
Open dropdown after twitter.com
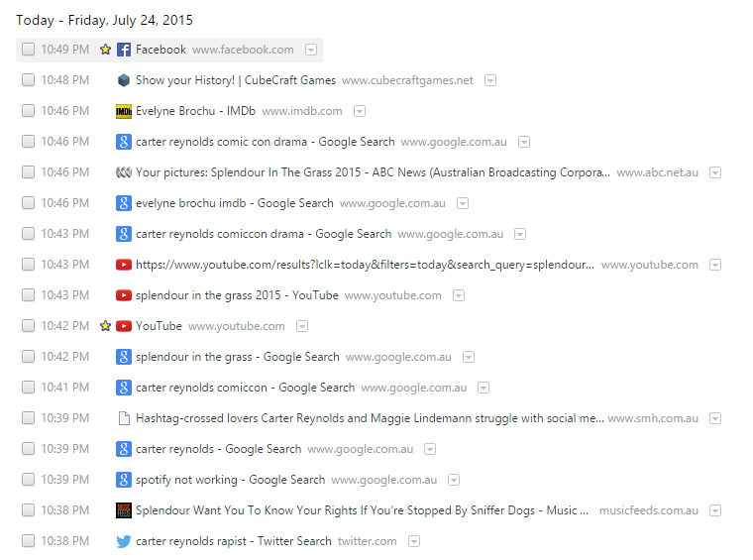(414, 542)
